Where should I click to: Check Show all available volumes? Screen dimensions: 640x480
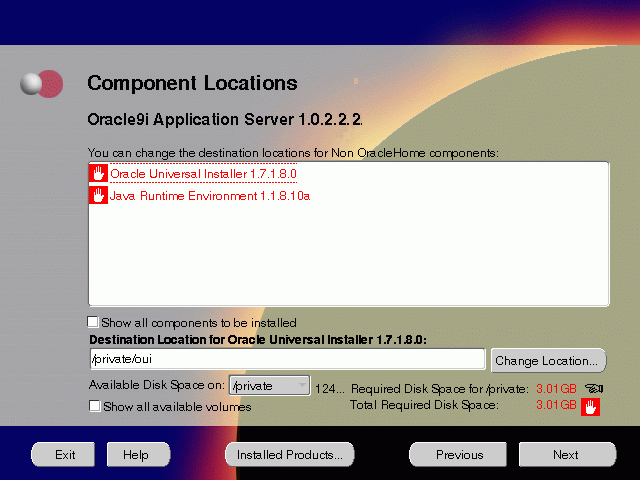click(95, 406)
